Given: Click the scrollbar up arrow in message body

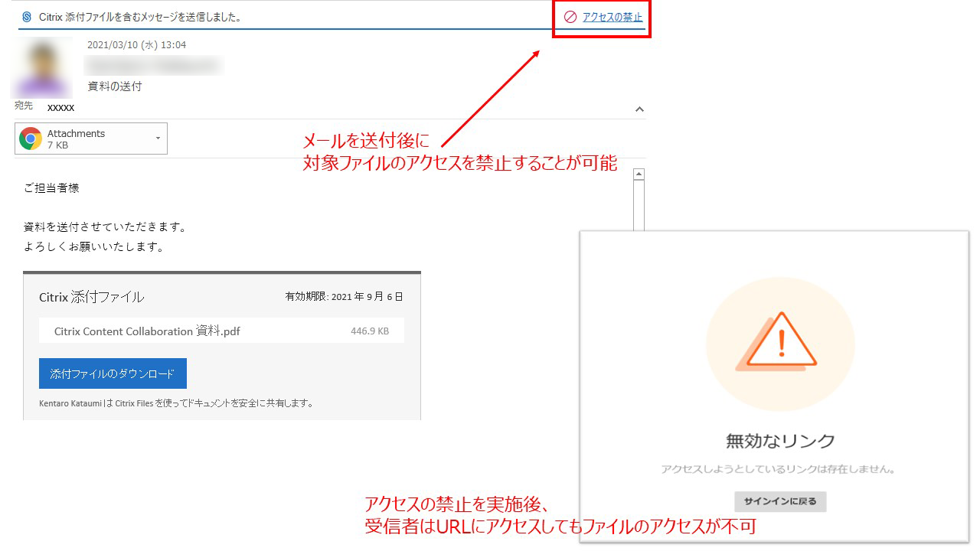Looking at the screenshot, I should point(639,174).
